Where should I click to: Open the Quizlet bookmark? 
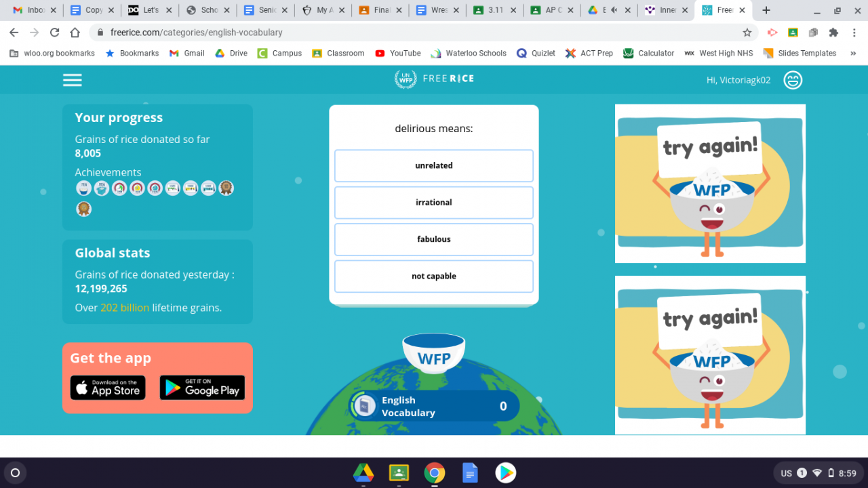(536, 53)
